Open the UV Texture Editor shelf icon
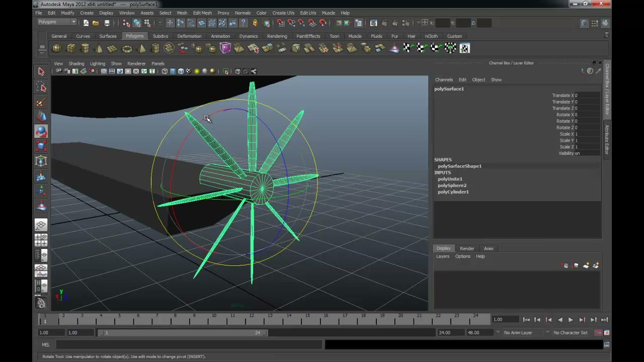The height and width of the screenshot is (362, 644). point(464,48)
